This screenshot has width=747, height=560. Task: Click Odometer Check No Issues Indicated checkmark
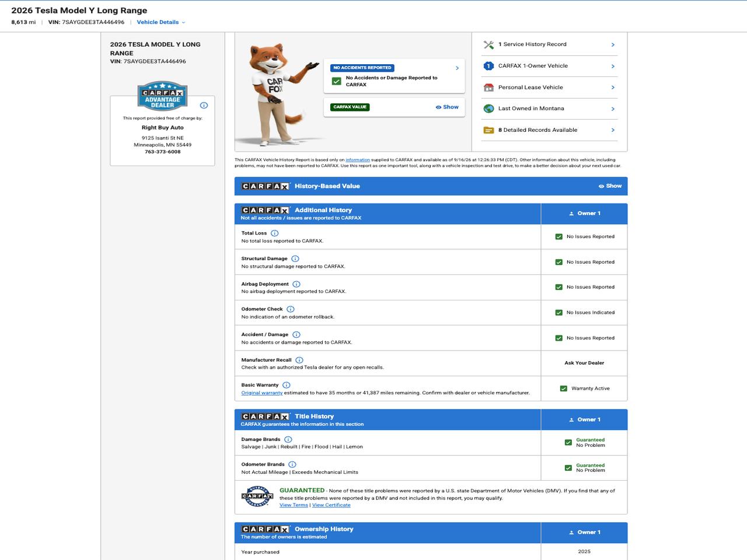(559, 313)
